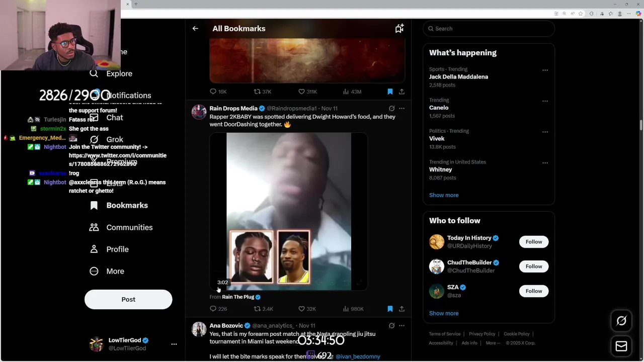Follow Today In History

534,242
